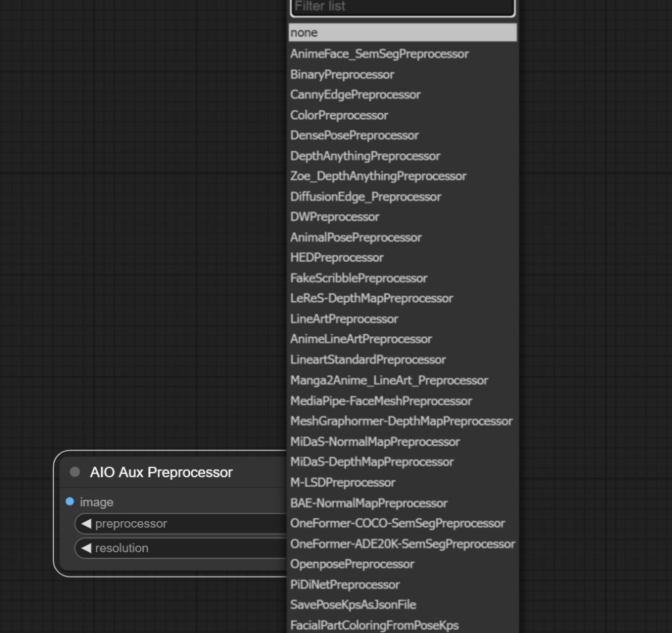This screenshot has height=633, width=672.
Task: Click the AIO Aux Preprocessor node title
Action: click(161, 472)
